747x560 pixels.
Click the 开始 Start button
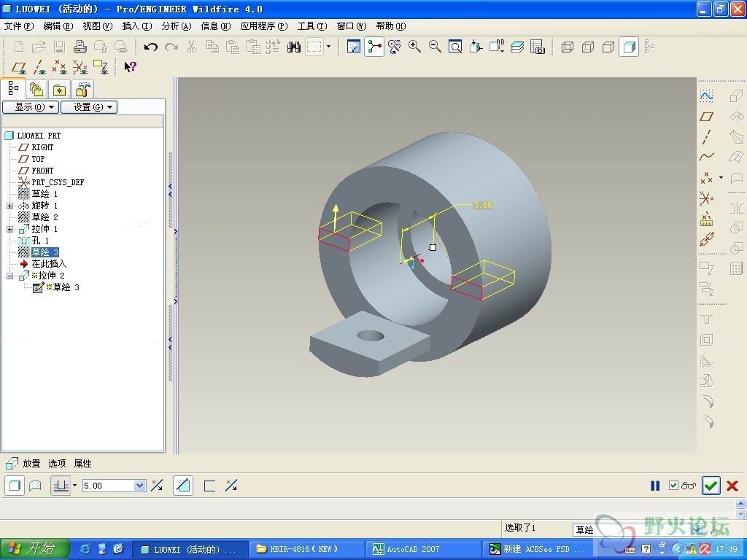(34, 549)
